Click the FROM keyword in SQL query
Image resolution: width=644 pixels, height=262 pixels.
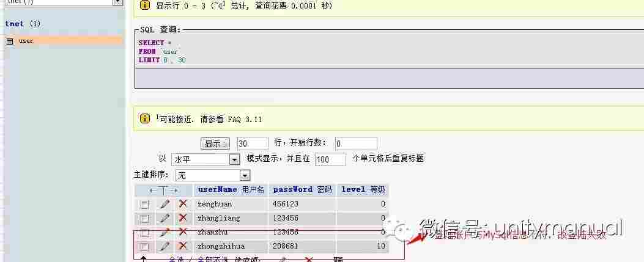coord(147,52)
